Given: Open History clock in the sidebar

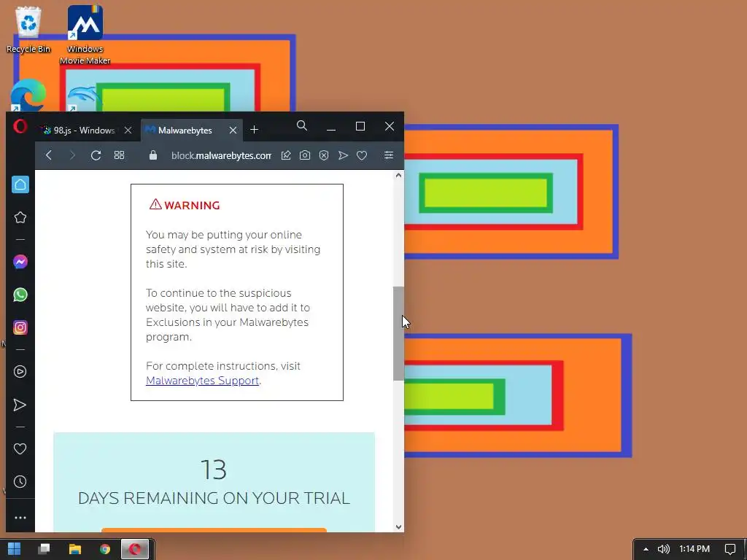Looking at the screenshot, I should (x=20, y=481).
